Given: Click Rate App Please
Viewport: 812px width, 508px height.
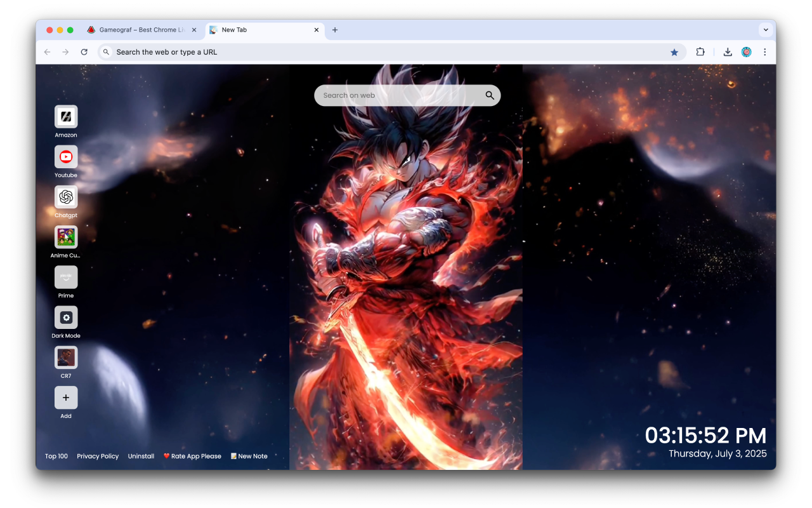Looking at the screenshot, I should point(192,456).
